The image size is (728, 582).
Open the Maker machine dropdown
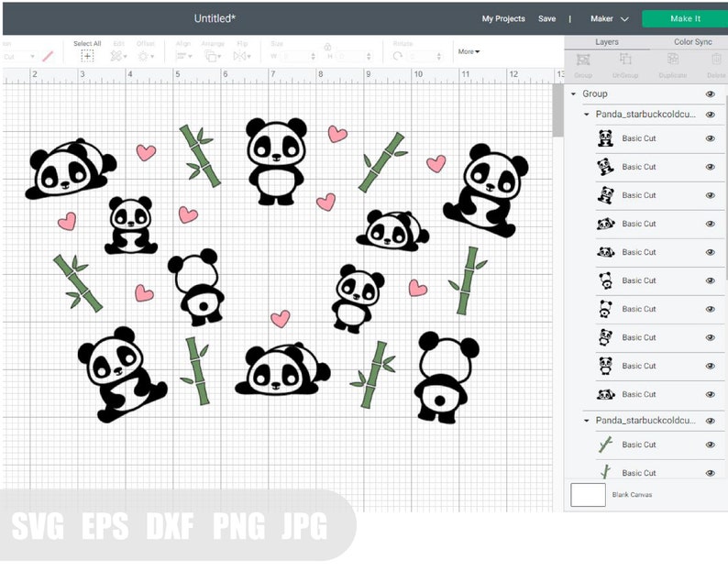[x=609, y=18]
